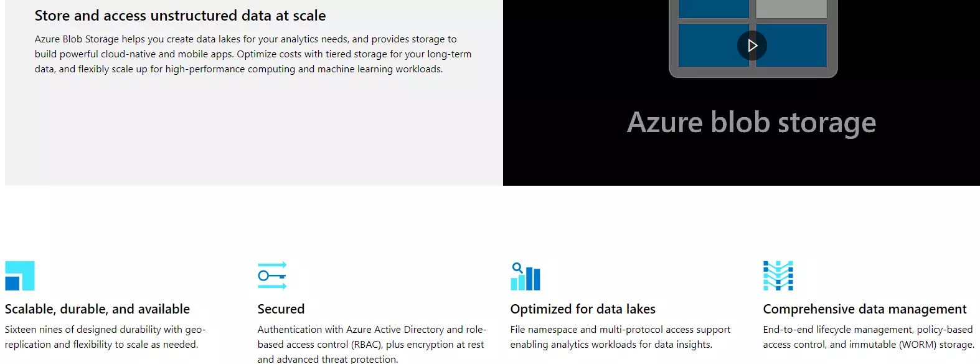Click the geo-replication description text
Image resolution: width=980 pixels, height=364 pixels.
(x=106, y=337)
